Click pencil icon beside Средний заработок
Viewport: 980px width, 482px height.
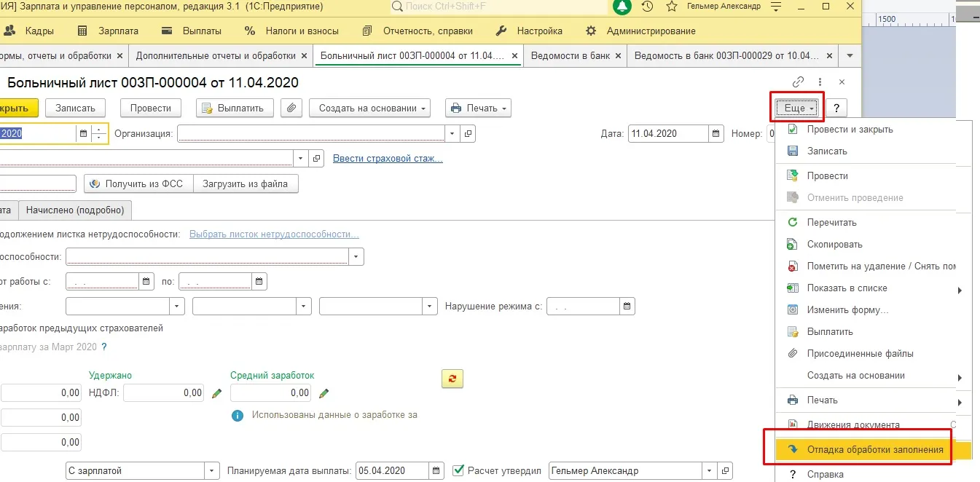click(324, 393)
